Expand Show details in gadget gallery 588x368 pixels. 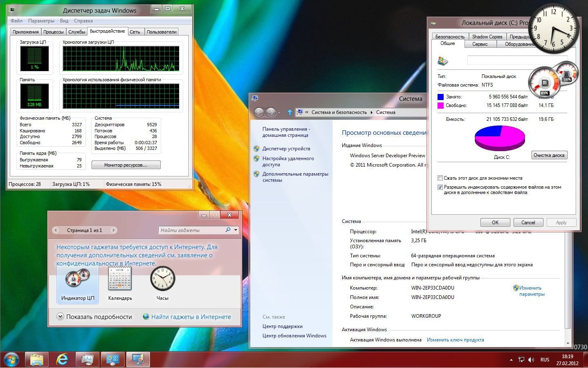pos(94,317)
